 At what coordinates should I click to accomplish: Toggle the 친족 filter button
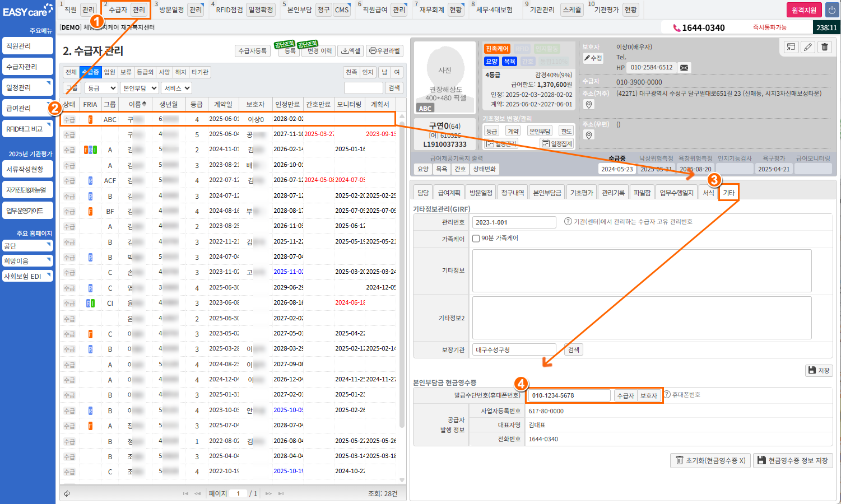(x=351, y=72)
